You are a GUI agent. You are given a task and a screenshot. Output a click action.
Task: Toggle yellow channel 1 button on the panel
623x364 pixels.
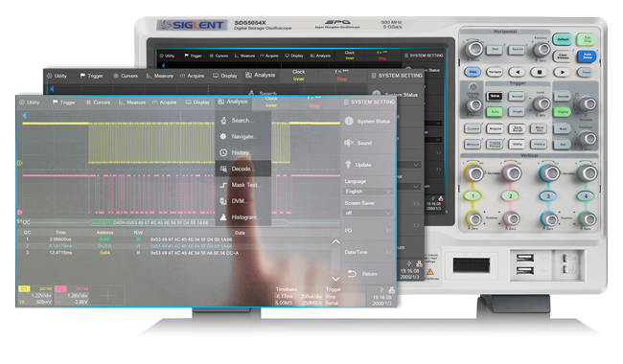coord(473,195)
